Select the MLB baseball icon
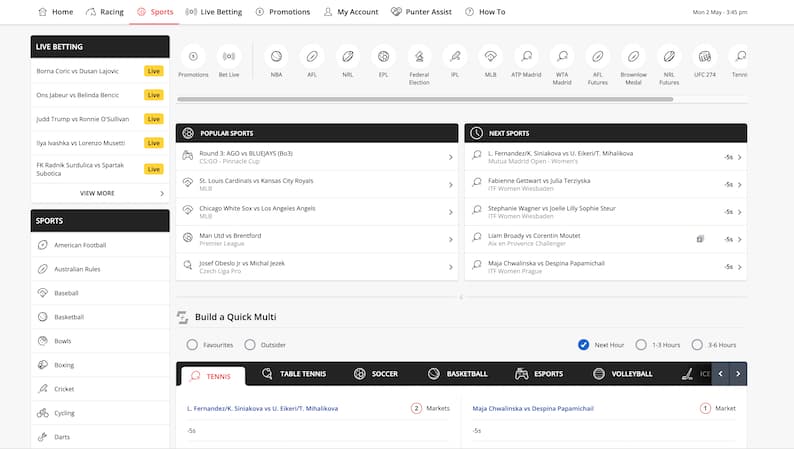The height and width of the screenshot is (449, 794). (491, 57)
